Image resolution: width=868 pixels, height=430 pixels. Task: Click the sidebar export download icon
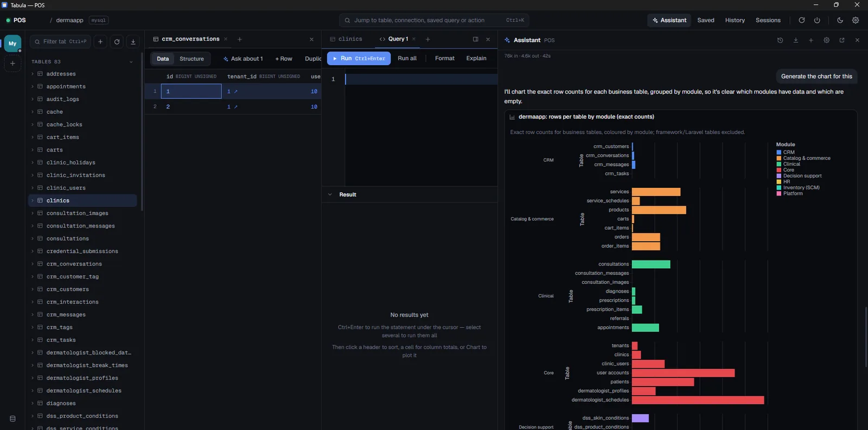133,41
